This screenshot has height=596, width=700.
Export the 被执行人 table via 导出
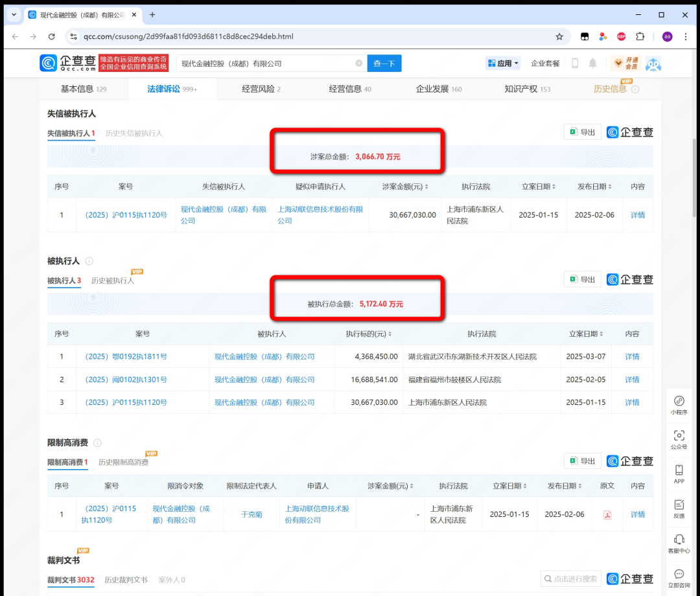582,280
